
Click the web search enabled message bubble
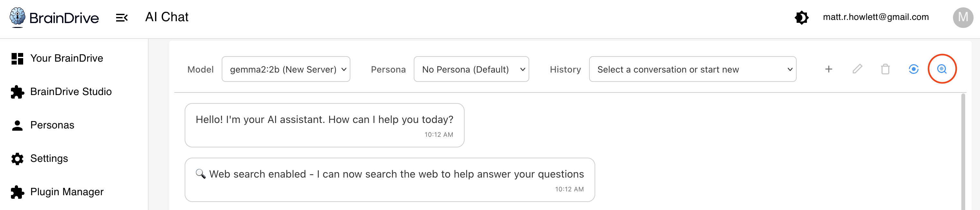click(390, 179)
